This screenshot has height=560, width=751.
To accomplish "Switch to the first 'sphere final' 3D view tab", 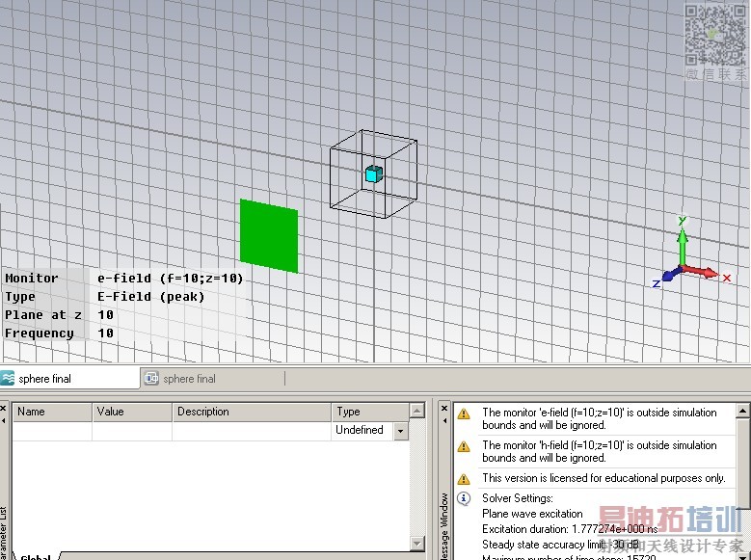I will click(69, 379).
